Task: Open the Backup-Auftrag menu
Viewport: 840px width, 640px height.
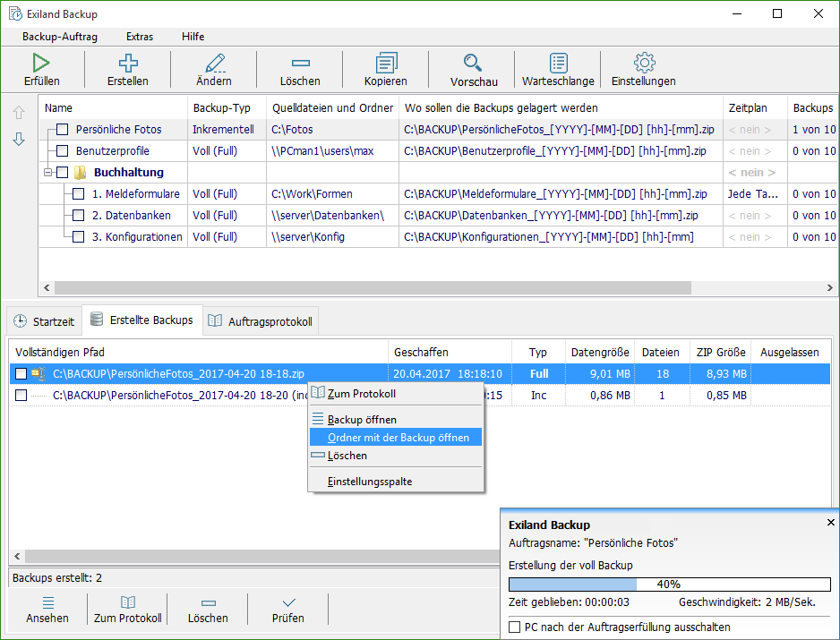Action: pos(60,37)
